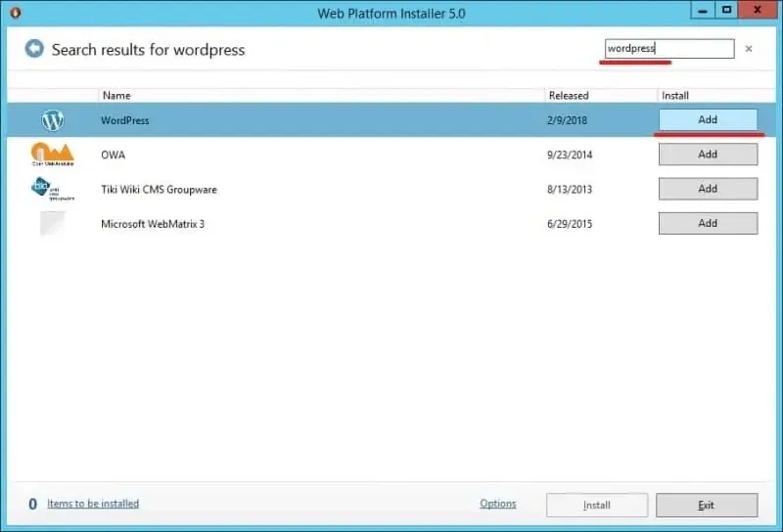Add WordPress to install list
The image size is (783, 532).
tap(708, 119)
